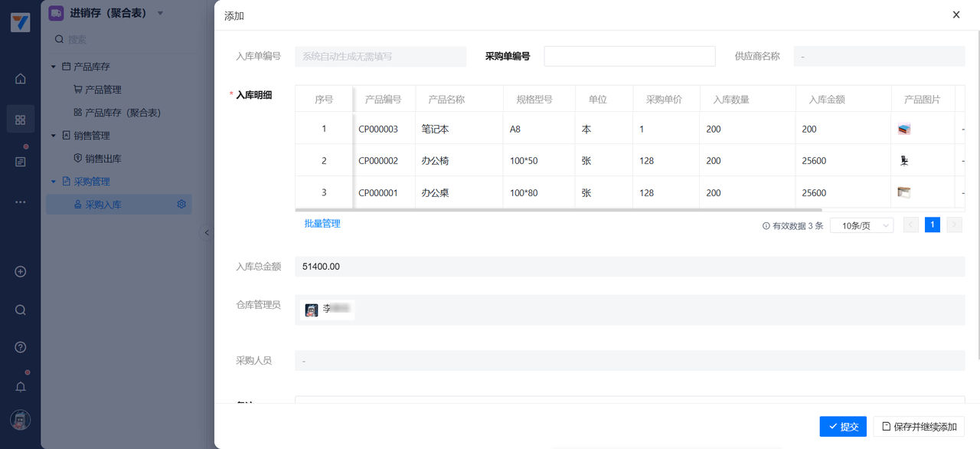Viewport: 980px width, 449px height.
Task: Open 产品管理 in the navigation tree
Action: click(103, 90)
